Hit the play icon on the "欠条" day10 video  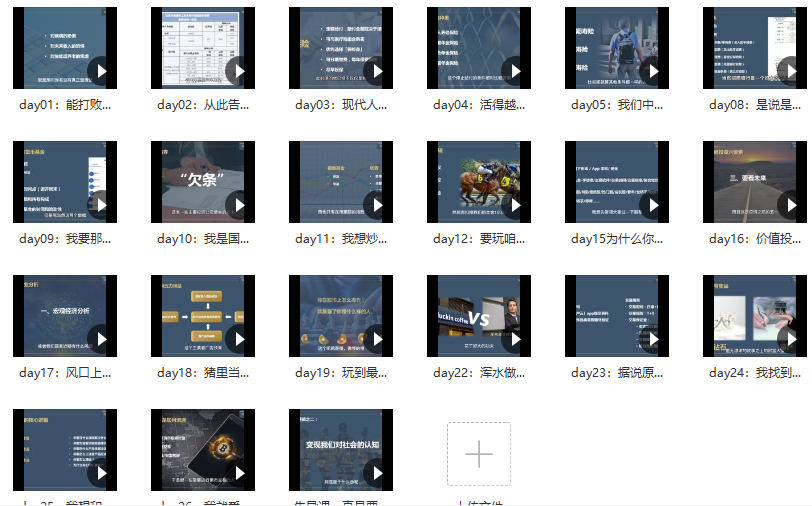[237, 205]
